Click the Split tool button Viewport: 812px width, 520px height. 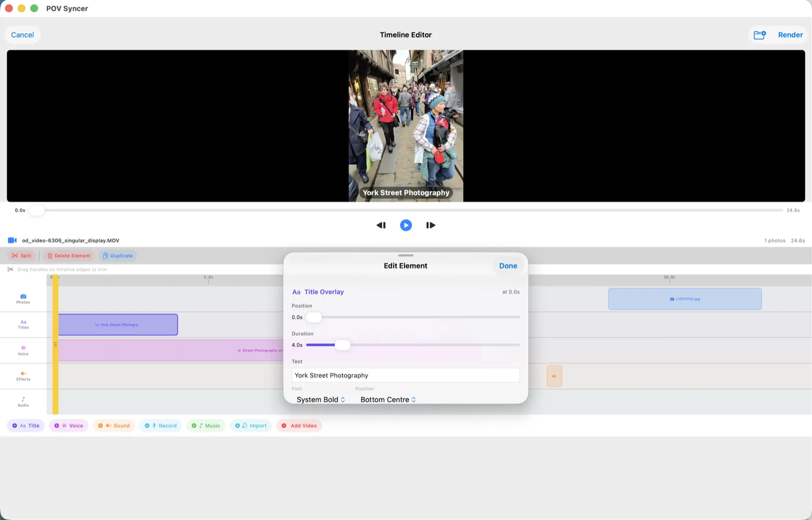22,256
